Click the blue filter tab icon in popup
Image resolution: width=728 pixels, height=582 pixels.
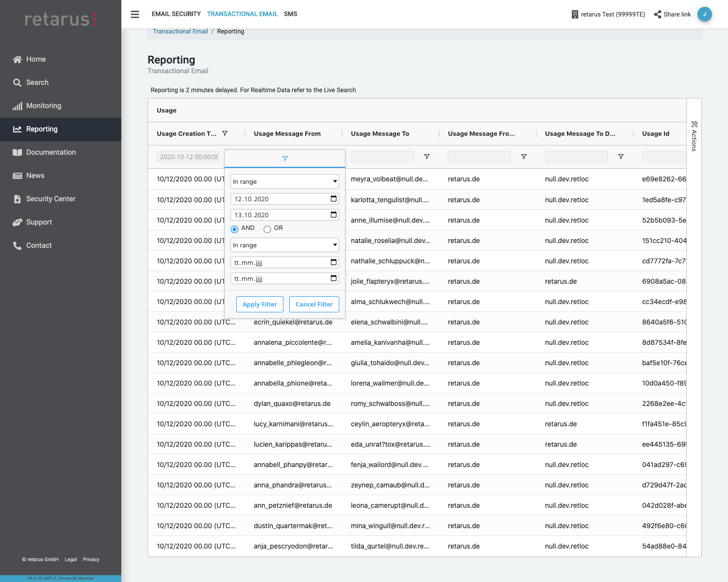pyautogui.click(x=285, y=159)
